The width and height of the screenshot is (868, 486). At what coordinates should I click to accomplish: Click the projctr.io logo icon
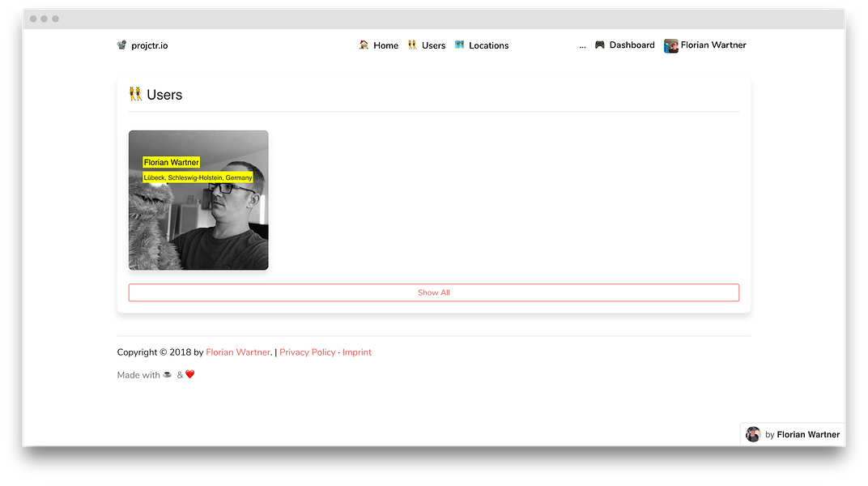[x=121, y=45]
